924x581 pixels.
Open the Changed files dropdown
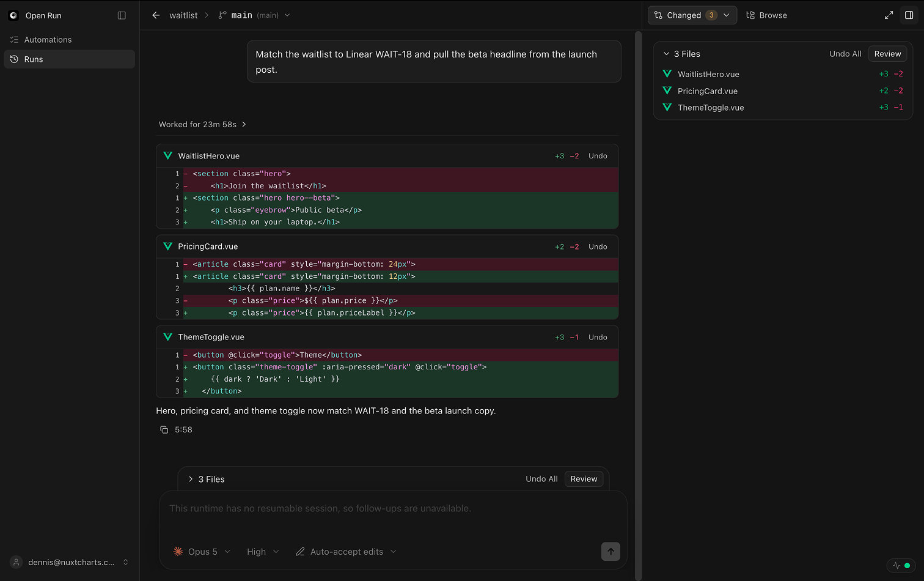pos(692,15)
